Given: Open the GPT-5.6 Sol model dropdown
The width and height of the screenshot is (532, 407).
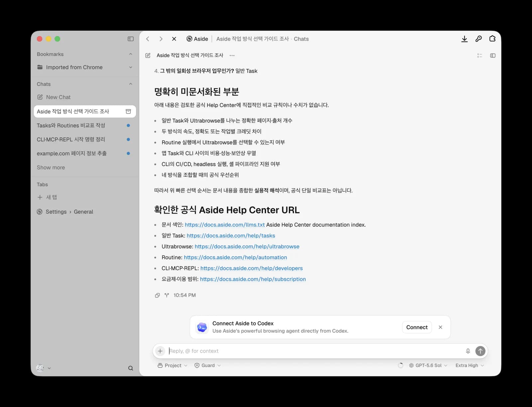Looking at the screenshot, I should (x=428, y=365).
